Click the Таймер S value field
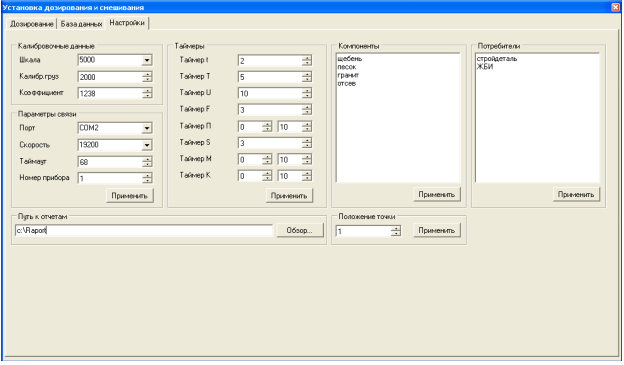 point(270,143)
